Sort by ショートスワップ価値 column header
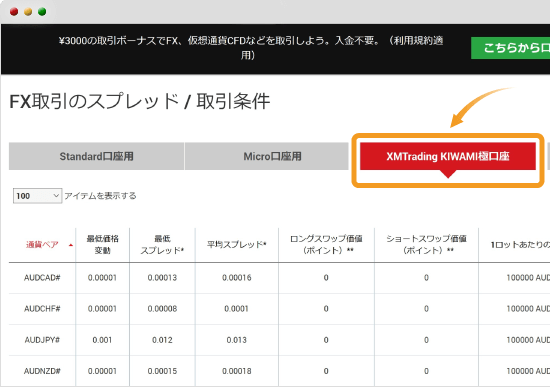The height and width of the screenshot is (387, 550). pos(426,245)
